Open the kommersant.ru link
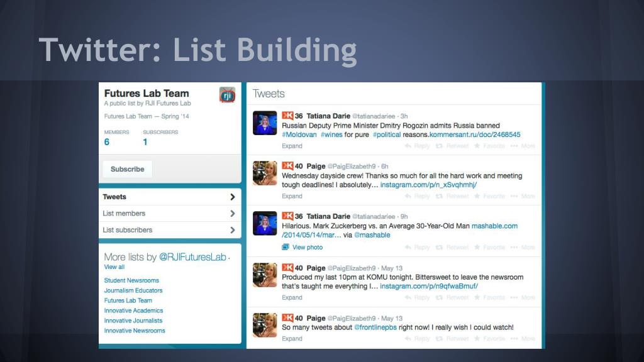 tap(475, 134)
